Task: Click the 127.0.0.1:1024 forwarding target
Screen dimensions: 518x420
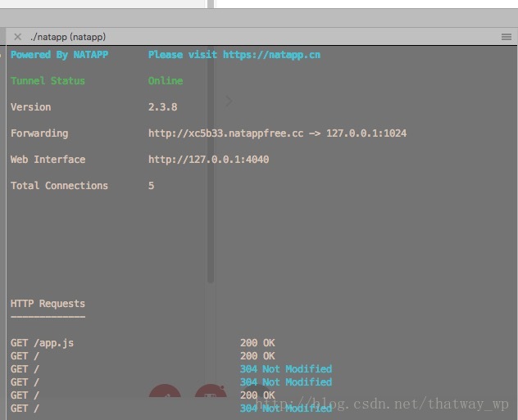Action: (x=366, y=133)
